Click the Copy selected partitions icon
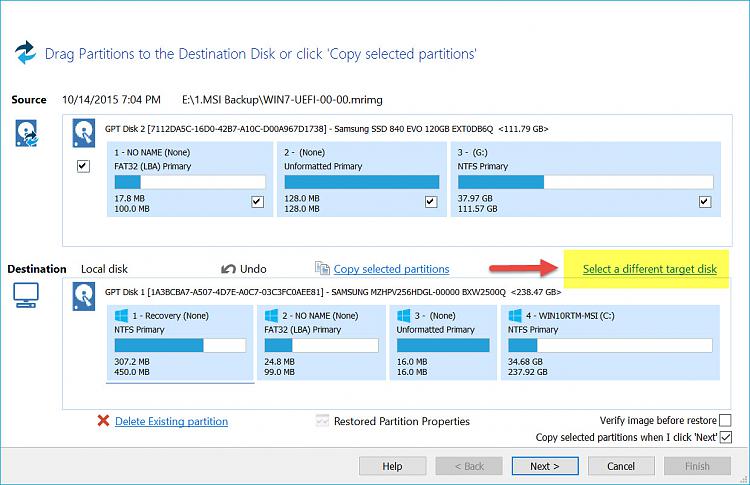Image resolution: width=750 pixels, height=485 pixels. click(322, 269)
